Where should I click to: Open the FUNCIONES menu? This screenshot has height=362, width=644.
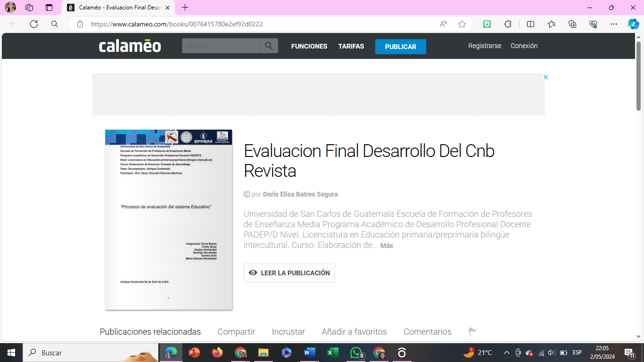(309, 46)
